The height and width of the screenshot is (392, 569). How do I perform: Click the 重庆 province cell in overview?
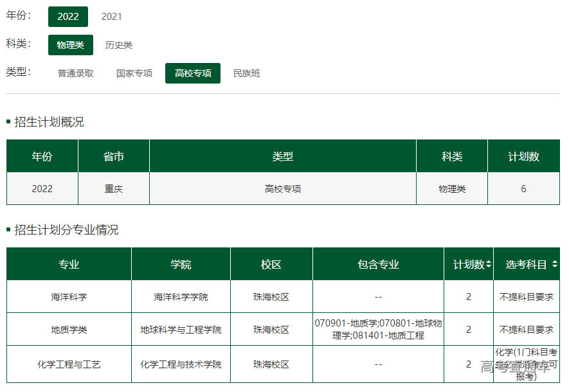pos(114,189)
